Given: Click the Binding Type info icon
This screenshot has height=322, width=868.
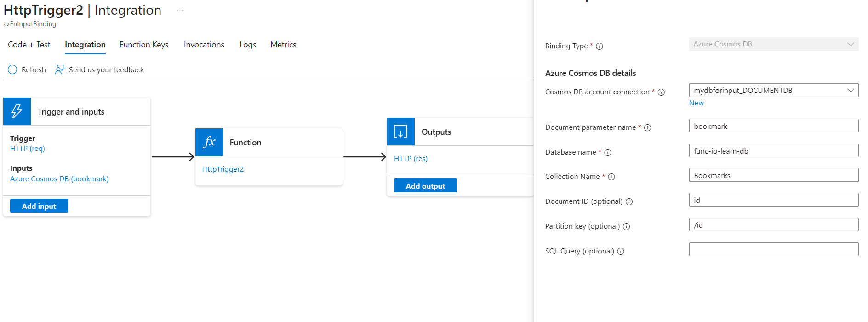Looking at the screenshot, I should click(600, 46).
